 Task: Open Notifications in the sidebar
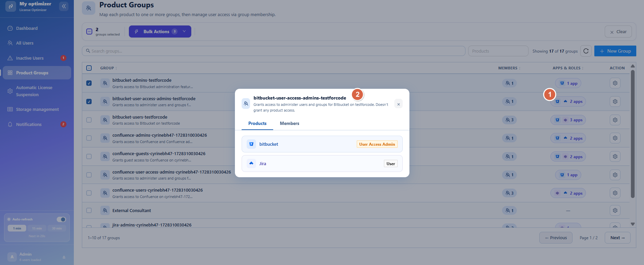[37, 124]
